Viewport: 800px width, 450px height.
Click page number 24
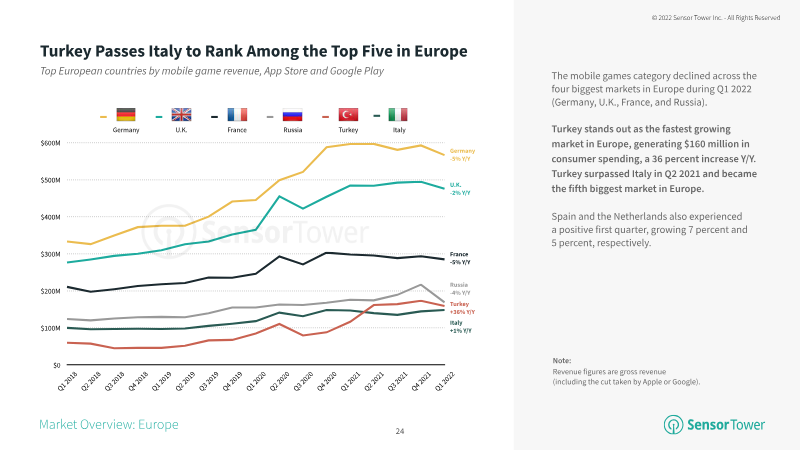pos(400,431)
